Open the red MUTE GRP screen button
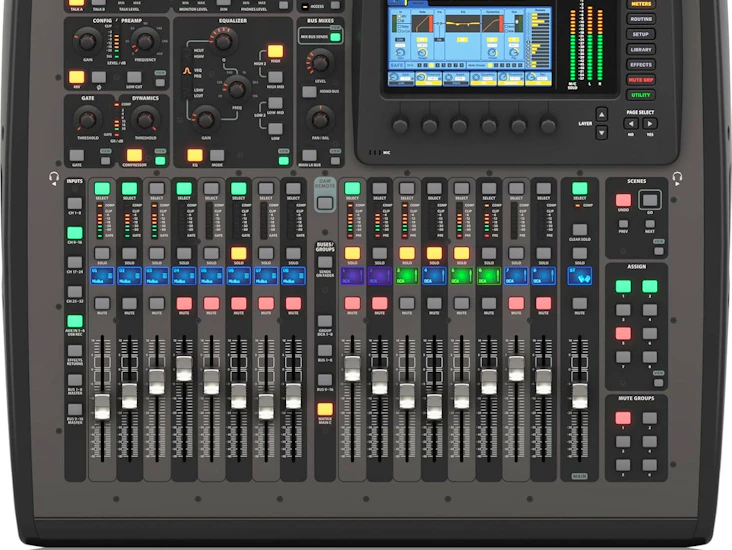Viewport: 732px width, 550px height. pyautogui.click(x=641, y=80)
